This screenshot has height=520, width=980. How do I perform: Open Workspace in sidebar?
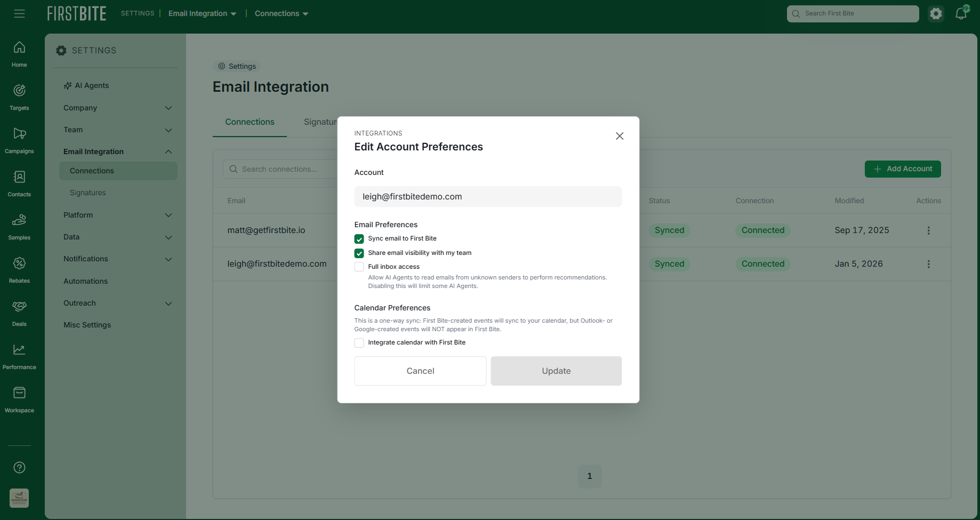(x=19, y=400)
